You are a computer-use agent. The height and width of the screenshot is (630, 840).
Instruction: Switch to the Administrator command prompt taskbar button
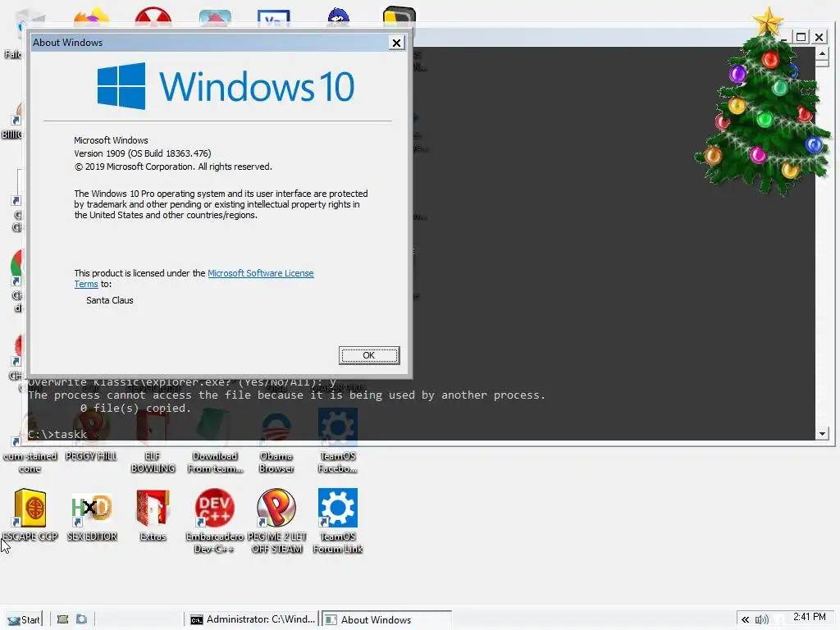[253, 619]
